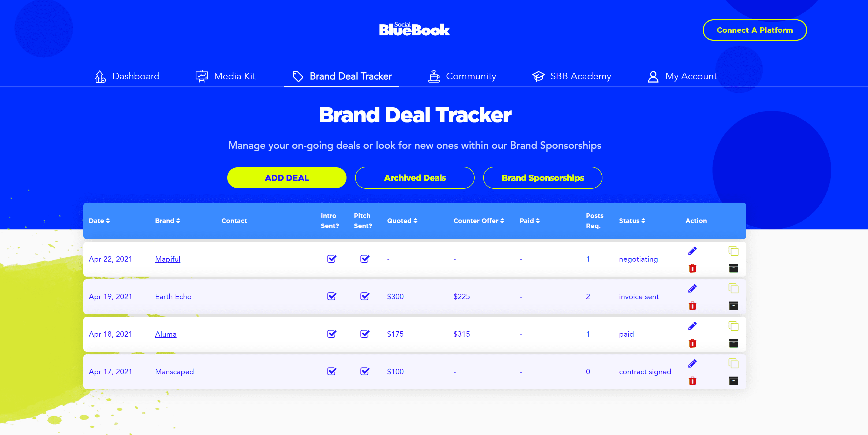The image size is (868, 435).
Task: Toggle the Pitch Sent checkbox for Earth Echo
Action: coord(364,296)
